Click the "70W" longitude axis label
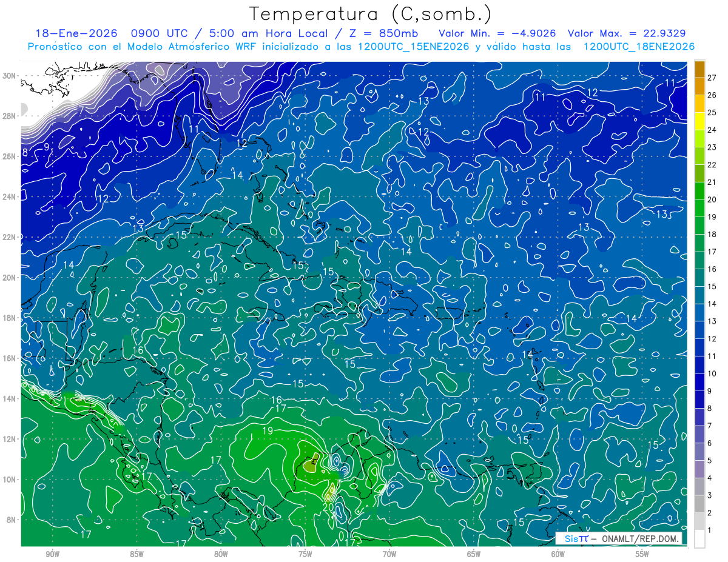The width and height of the screenshot is (728, 562). click(389, 554)
